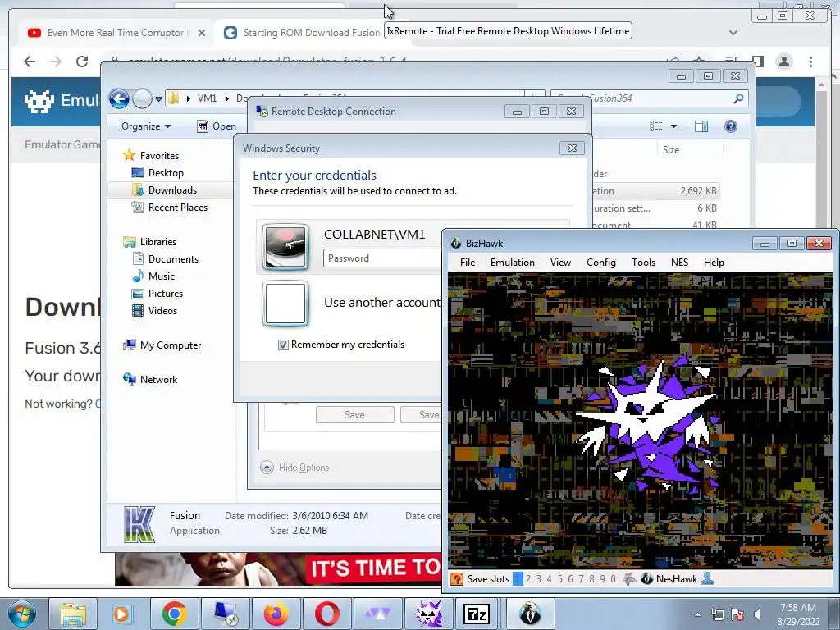Click the BizHawk eagle taskbar icon
This screenshot has width=840, height=630.
pos(529,614)
